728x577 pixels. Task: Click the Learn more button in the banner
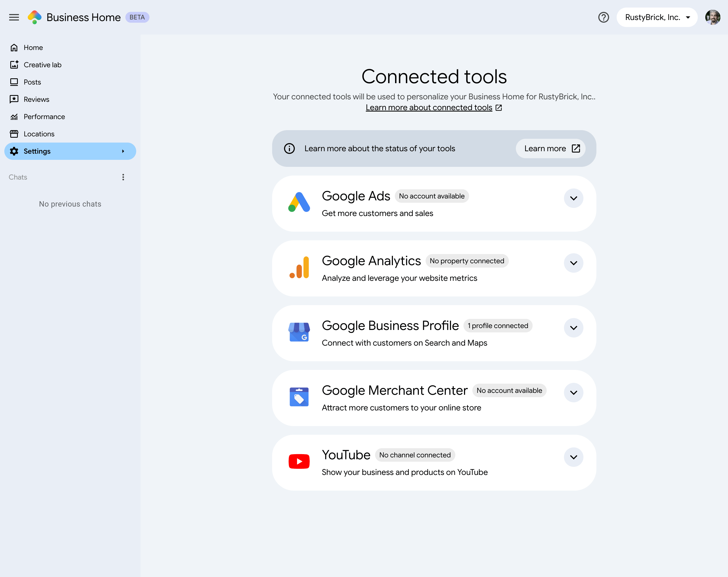tap(550, 149)
